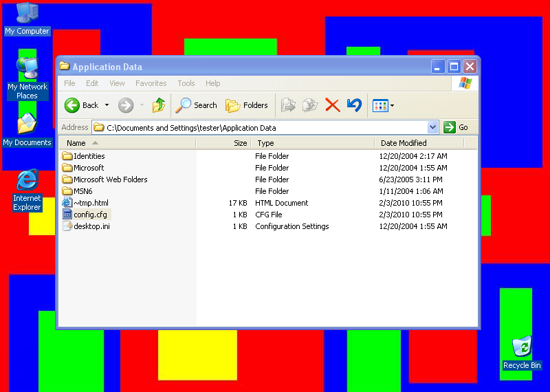The height and width of the screenshot is (392, 550).
Task: Maximize the Application Data window
Action: (x=454, y=66)
